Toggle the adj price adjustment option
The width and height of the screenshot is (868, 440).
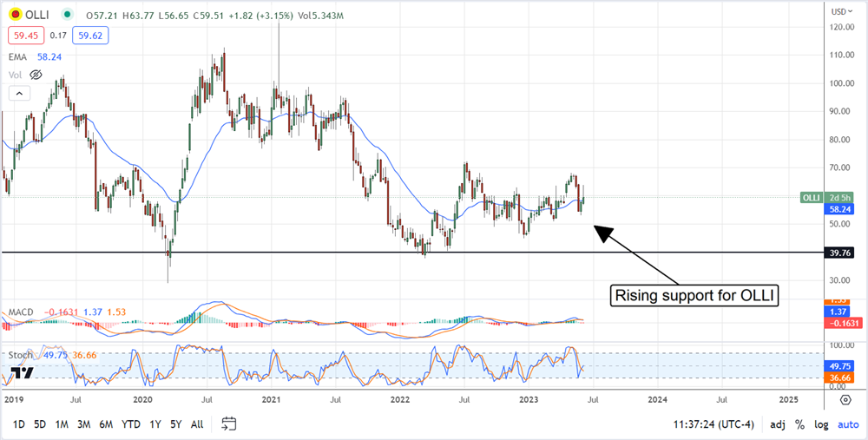click(x=779, y=424)
